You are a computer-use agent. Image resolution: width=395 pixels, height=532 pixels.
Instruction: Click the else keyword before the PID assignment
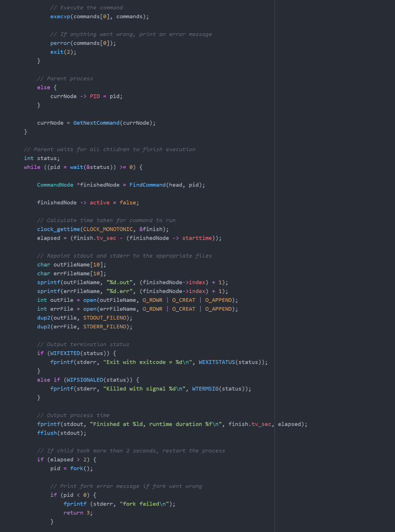pyautogui.click(x=44, y=87)
